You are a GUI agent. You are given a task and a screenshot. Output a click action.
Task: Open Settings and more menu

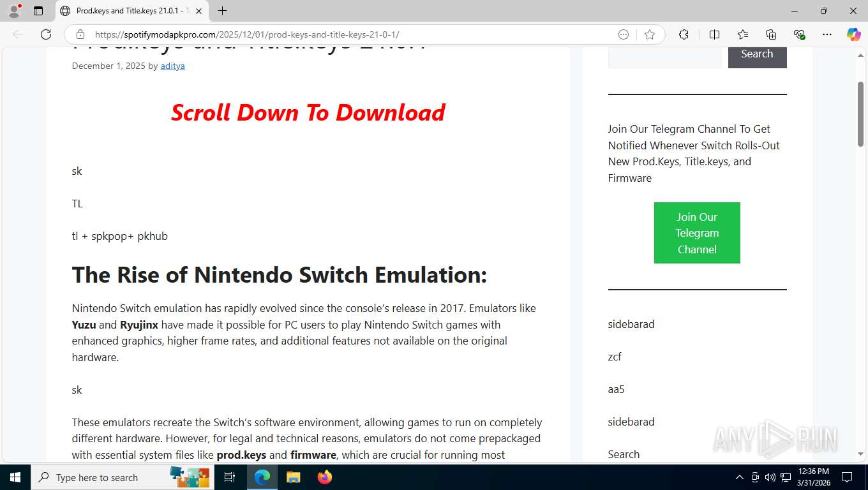point(827,34)
